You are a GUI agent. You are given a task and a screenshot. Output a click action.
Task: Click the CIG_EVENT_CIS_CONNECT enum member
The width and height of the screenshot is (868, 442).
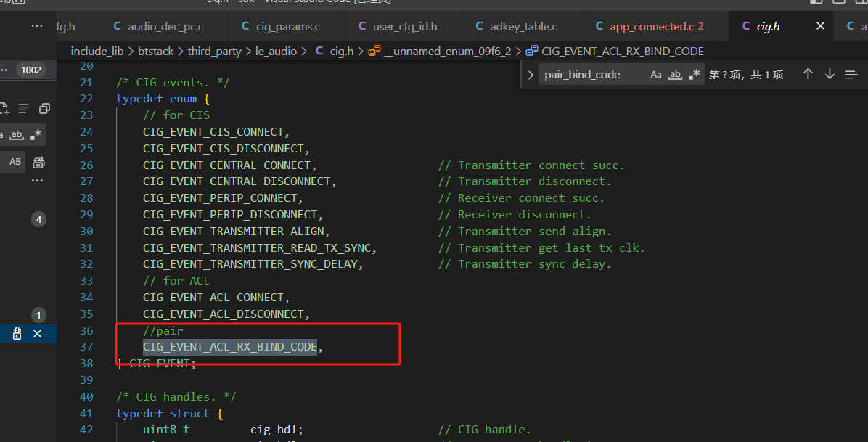click(x=213, y=132)
